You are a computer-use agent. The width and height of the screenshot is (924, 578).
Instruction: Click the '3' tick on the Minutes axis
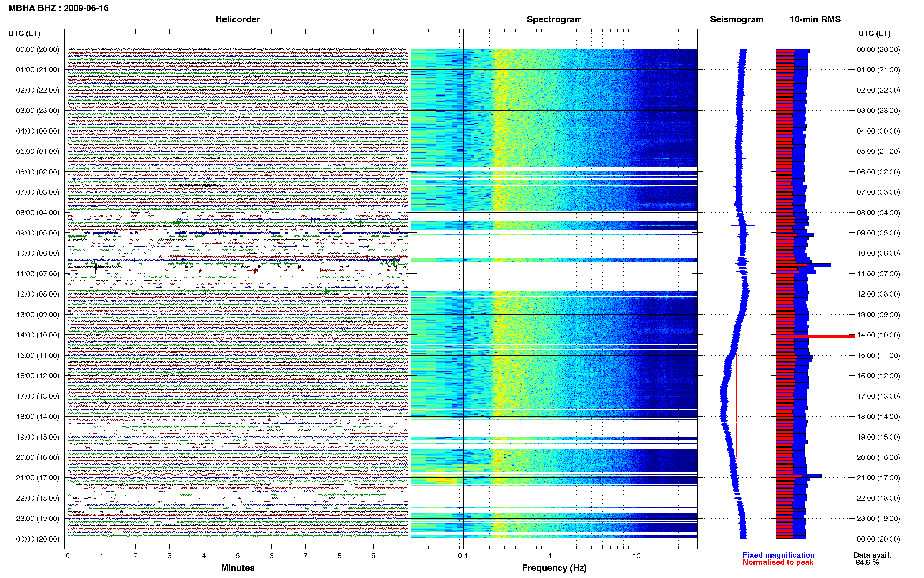click(x=170, y=556)
